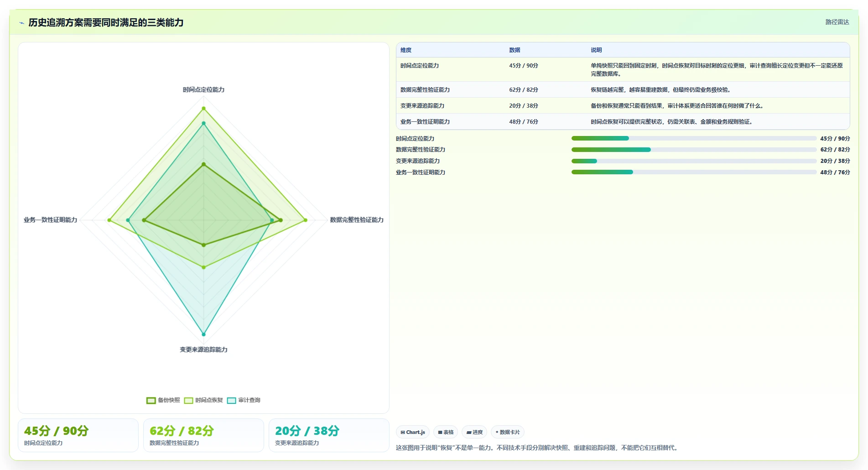The image size is (868, 470).
Task: Click the 备份快照 legend color box
Action: pyautogui.click(x=151, y=401)
